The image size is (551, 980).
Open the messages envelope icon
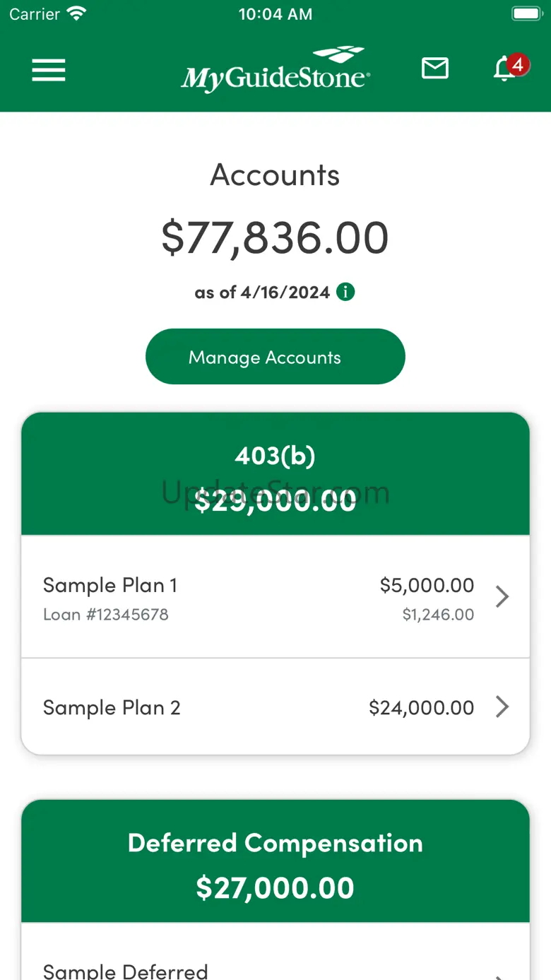(x=434, y=69)
